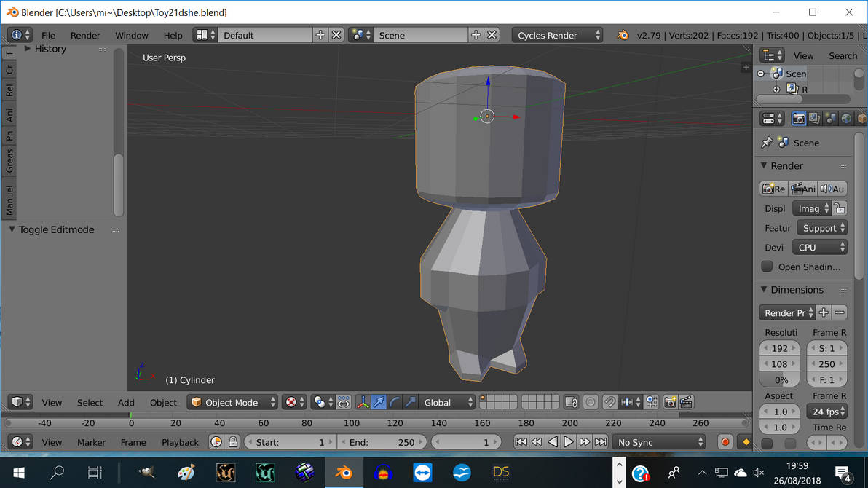Open the Render menu in top bar
This screenshot has height=488, width=868.
pyautogui.click(x=85, y=35)
